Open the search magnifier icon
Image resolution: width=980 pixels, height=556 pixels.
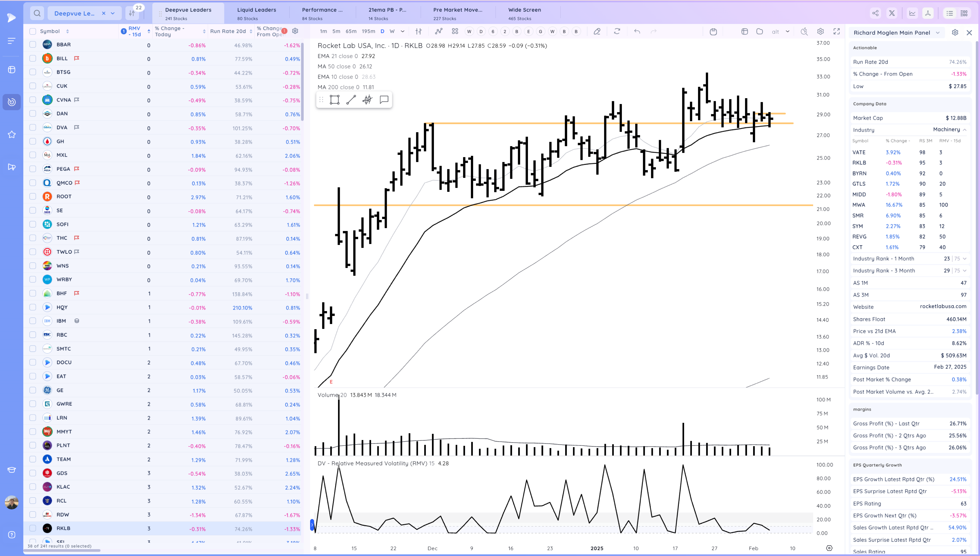[37, 13]
